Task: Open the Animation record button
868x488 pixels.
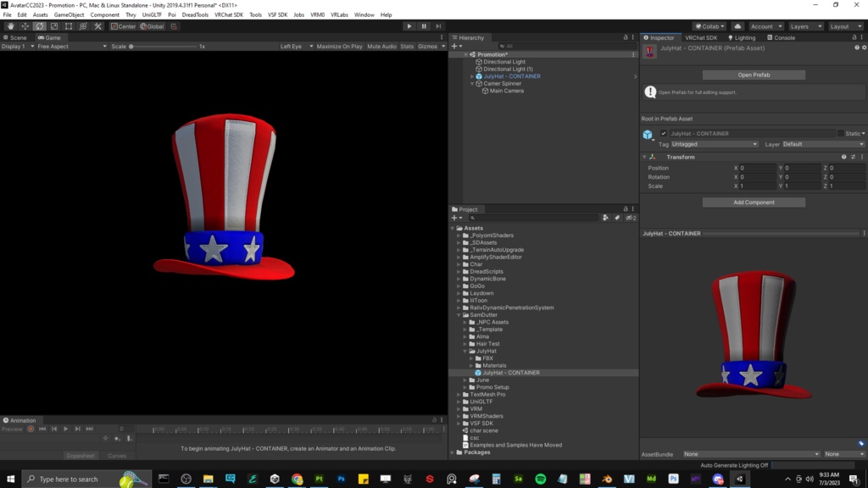Action: [x=31, y=430]
